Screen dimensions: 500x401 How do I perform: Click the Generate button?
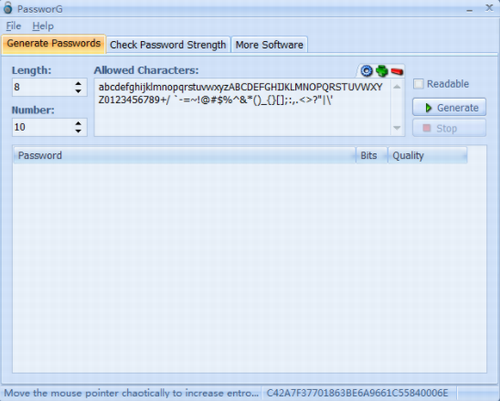tap(449, 107)
